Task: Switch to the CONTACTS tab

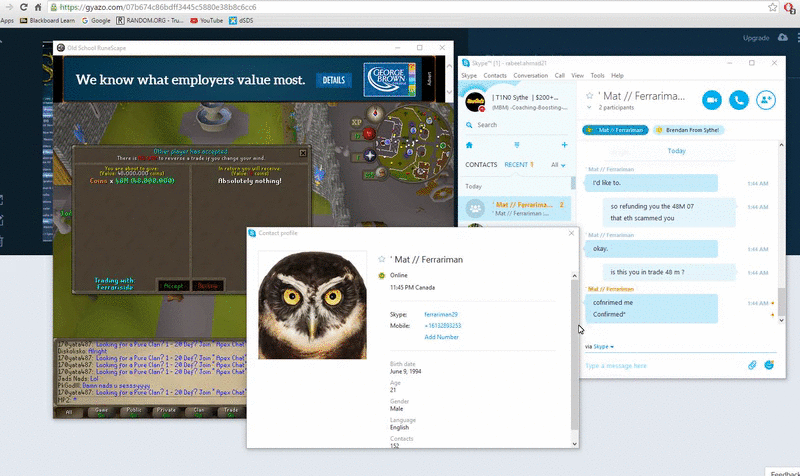Action: [481, 165]
